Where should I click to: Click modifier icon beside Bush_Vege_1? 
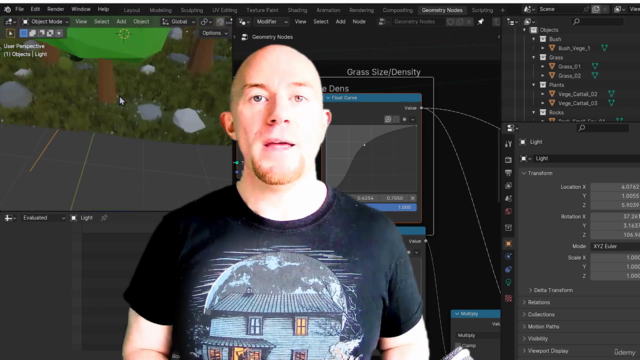[x=604, y=48]
